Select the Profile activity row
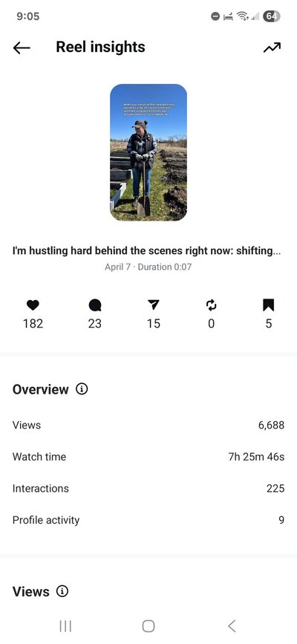This screenshot has height=644, width=297. tap(148, 520)
